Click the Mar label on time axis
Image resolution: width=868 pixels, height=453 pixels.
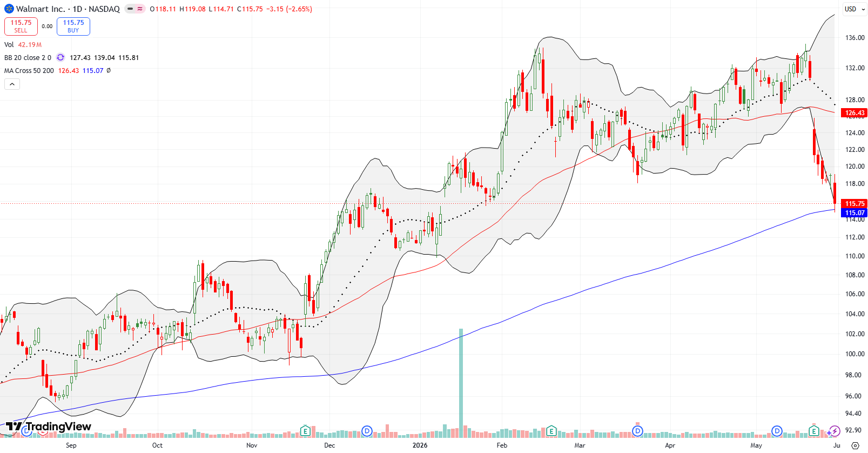580,445
